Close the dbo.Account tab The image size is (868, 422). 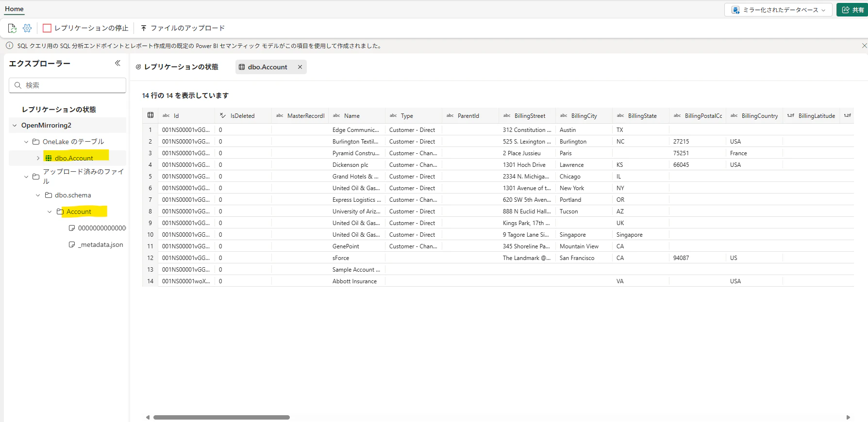click(x=300, y=67)
